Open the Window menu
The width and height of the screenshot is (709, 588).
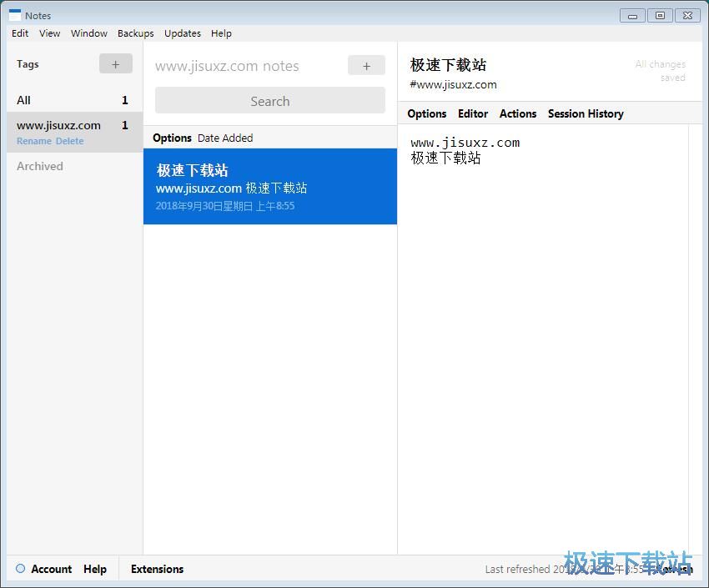pos(89,33)
